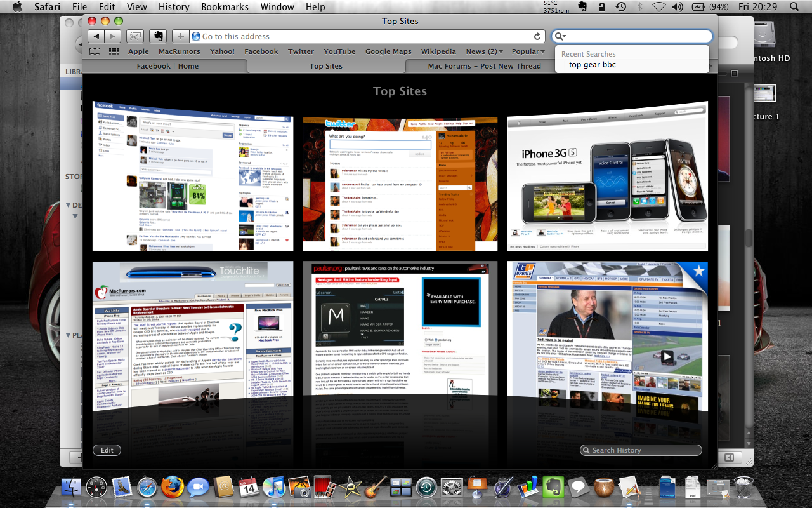
Task: Open GarageBand guitar icon in Dock
Action: click(376, 488)
